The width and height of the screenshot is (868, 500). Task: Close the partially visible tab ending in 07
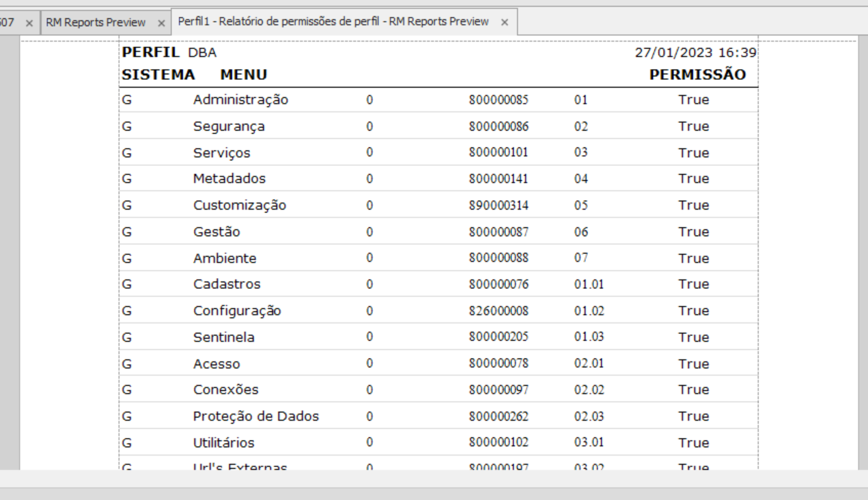(29, 23)
